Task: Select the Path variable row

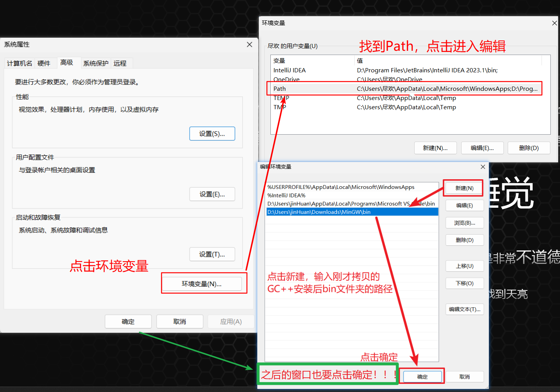Action: [x=280, y=89]
